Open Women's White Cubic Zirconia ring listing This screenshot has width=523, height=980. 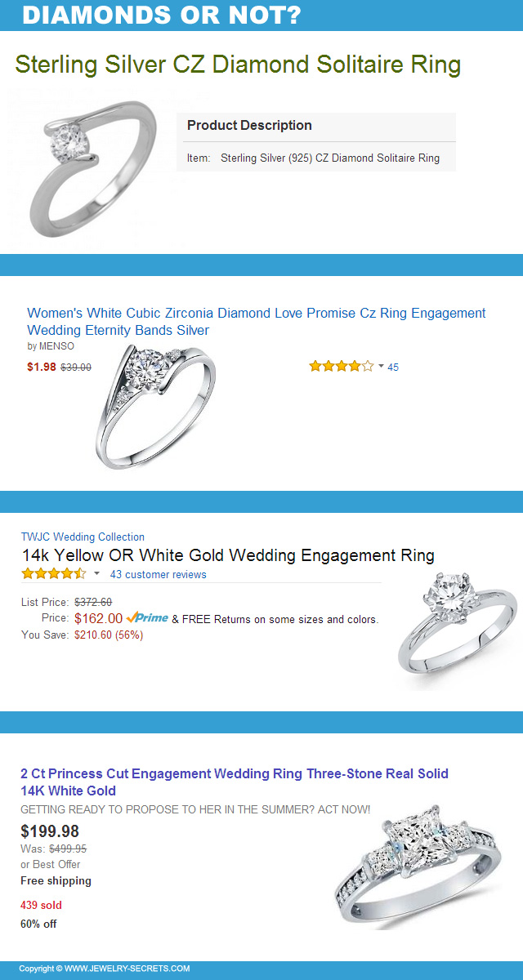click(256, 321)
